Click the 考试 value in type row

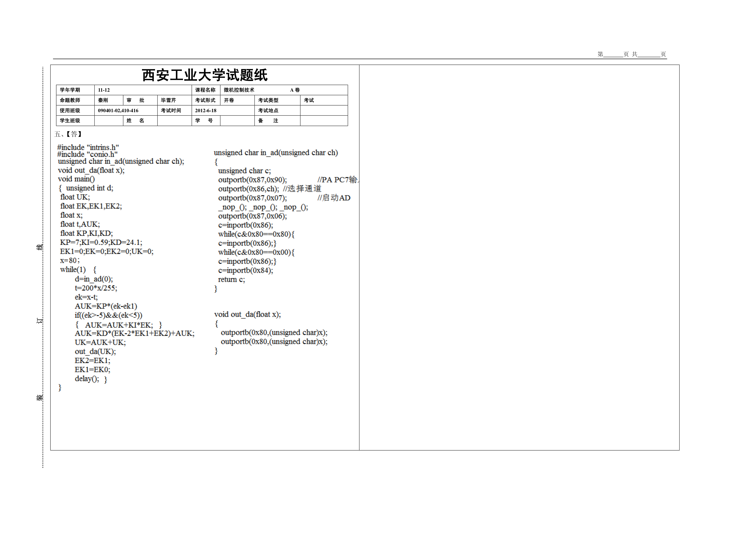click(309, 100)
